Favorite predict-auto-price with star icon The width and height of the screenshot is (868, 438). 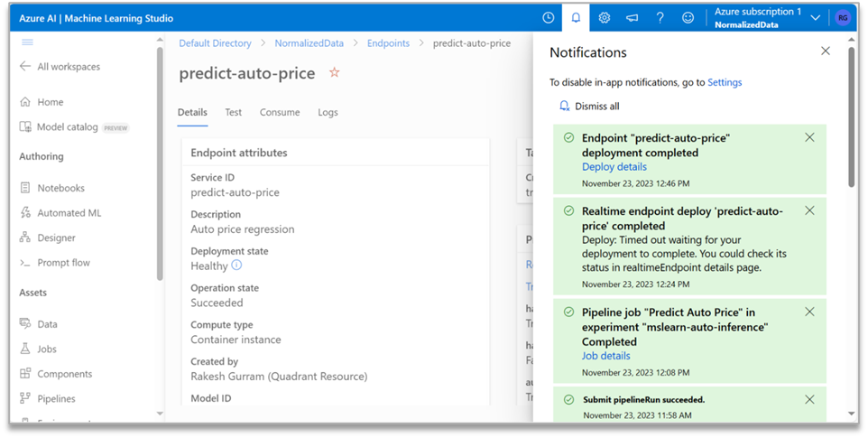point(335,72)
